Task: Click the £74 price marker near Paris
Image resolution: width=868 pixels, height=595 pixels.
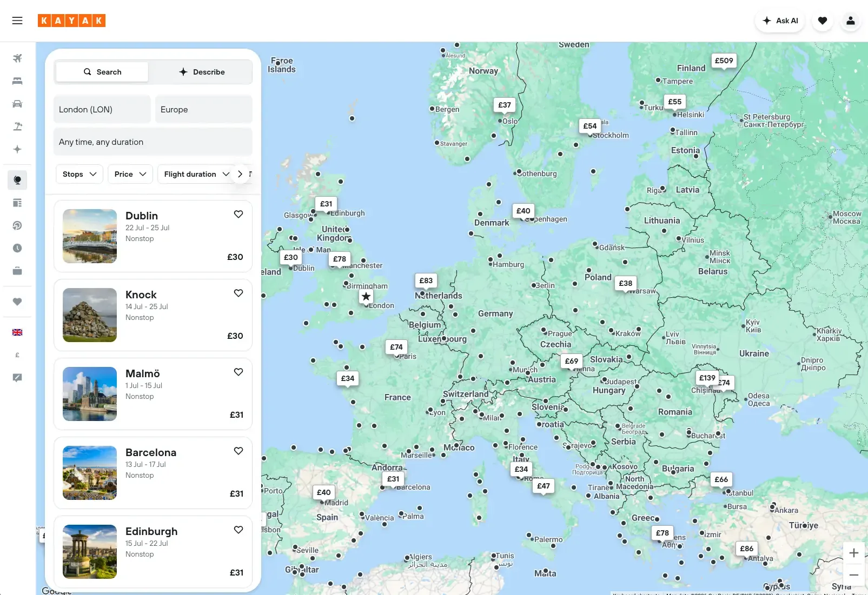Action: [x=396, y=347]
